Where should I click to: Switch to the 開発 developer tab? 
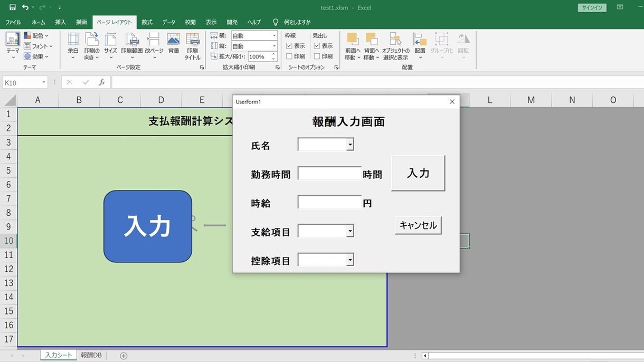[x=232, y=22]
